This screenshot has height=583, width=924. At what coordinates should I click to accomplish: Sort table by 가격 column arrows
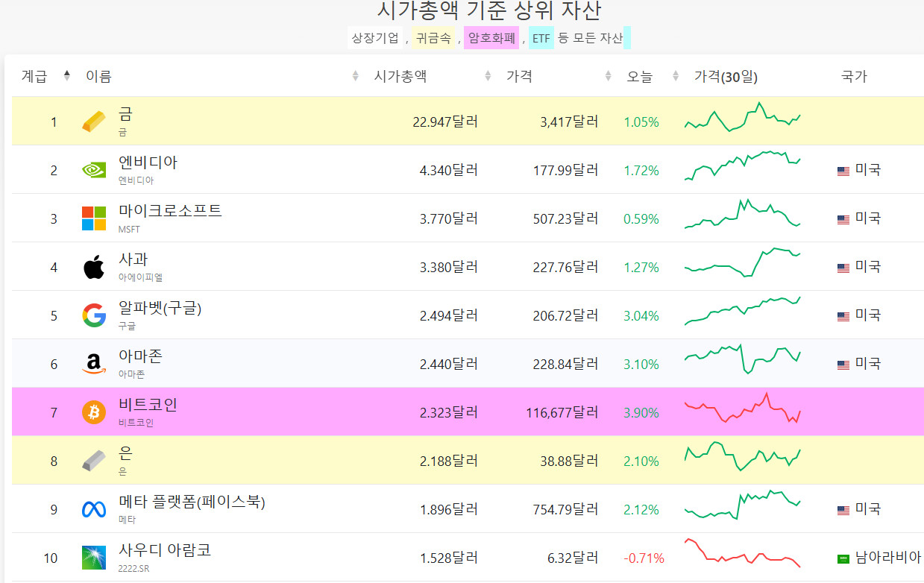tap(610, 75)
